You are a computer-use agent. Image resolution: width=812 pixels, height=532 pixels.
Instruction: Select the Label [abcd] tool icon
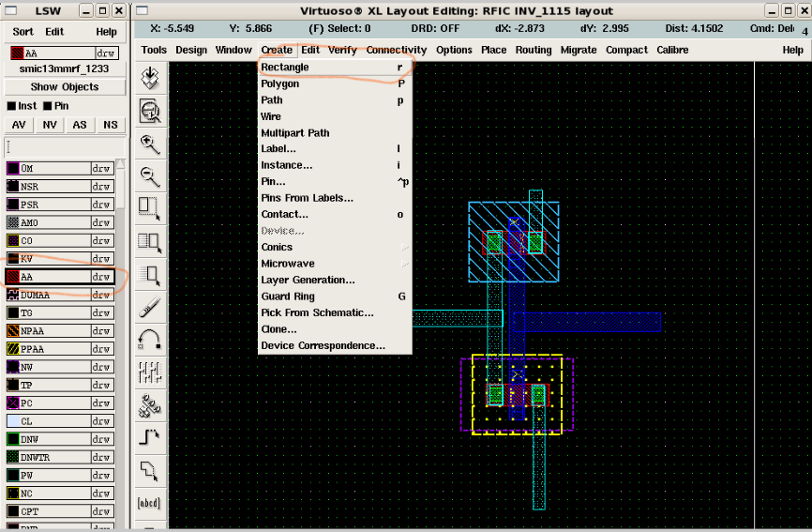[150, 503]
